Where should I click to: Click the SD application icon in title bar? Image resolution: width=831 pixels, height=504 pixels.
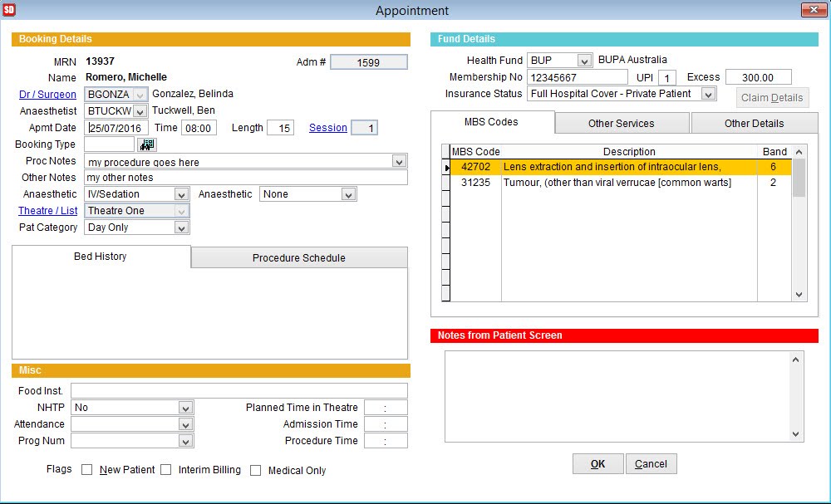(9, 9)
